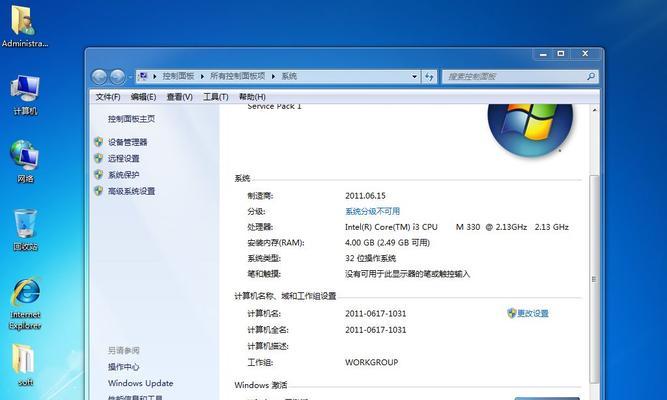Open the 查看(V) menu
Screen dimensions: 667x400
(x=180, y=97)
